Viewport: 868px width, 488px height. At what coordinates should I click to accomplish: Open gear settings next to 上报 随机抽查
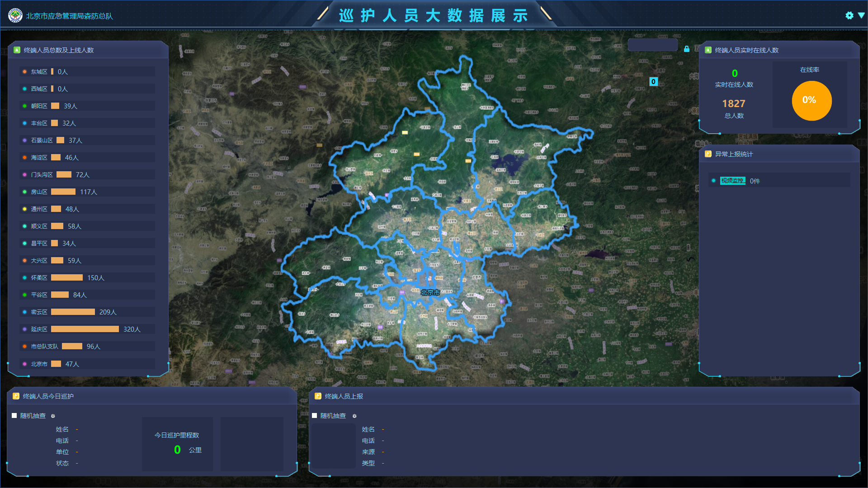(x=354, y=416)
